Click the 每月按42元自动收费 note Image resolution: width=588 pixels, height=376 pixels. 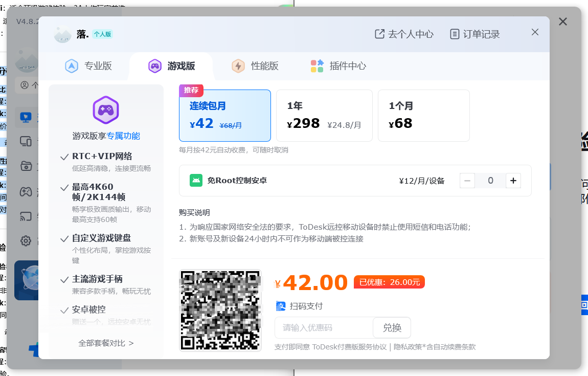tap(233, 150)
